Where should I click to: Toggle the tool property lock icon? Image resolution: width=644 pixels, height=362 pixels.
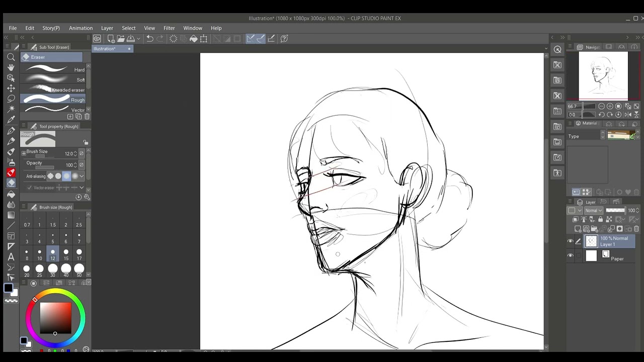tap(86, 142)
